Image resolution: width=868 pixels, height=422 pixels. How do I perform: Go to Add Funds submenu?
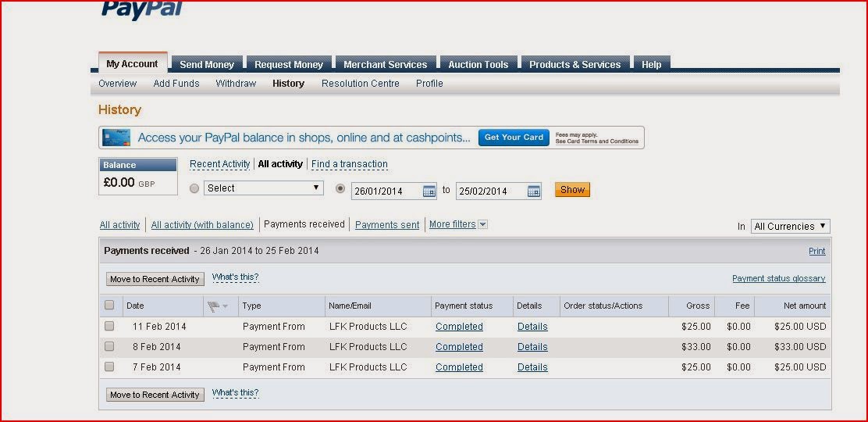(176, 83)
